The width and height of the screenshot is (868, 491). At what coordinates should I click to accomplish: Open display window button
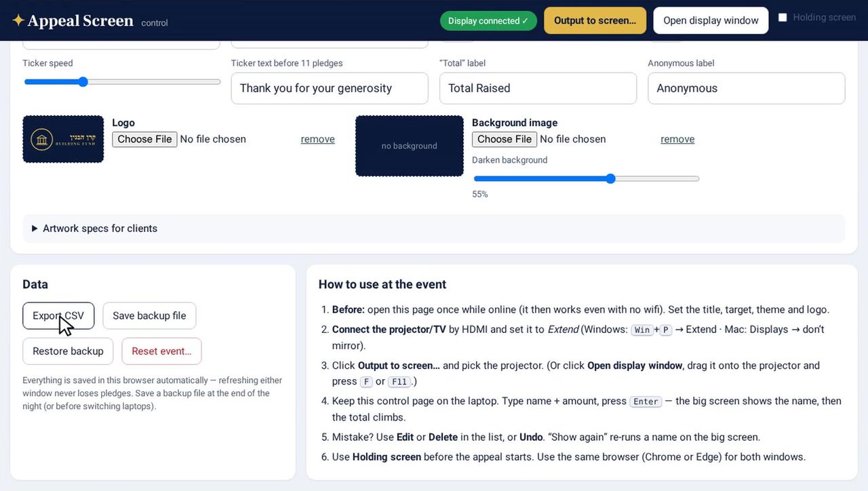click(711, 20)
